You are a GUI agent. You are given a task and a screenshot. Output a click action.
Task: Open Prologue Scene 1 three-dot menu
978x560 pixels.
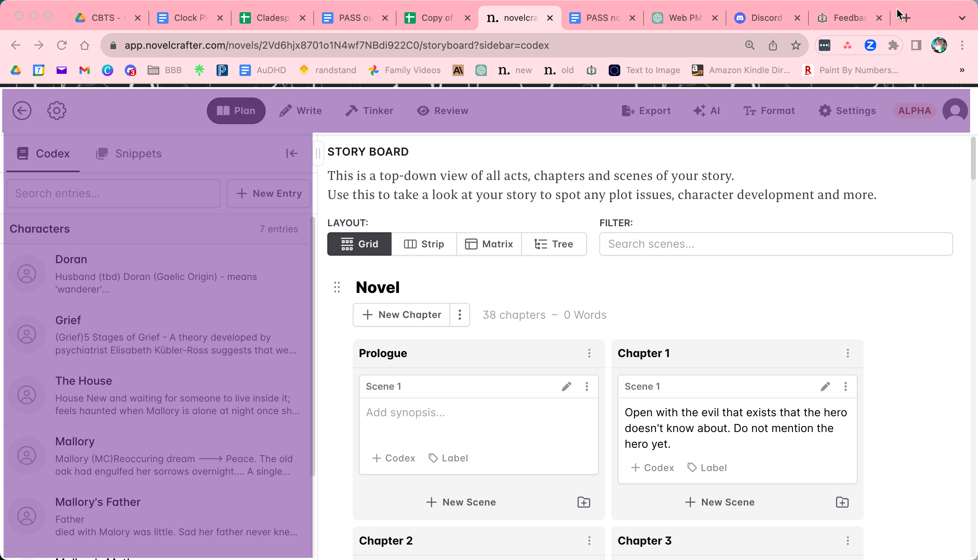[x=587, y=386]
